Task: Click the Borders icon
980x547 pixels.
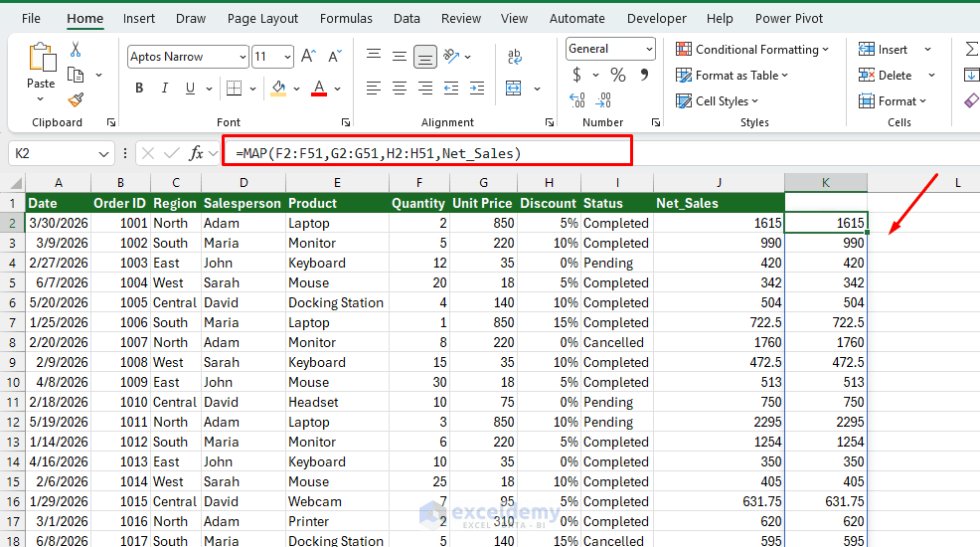Action: (234, 89)
